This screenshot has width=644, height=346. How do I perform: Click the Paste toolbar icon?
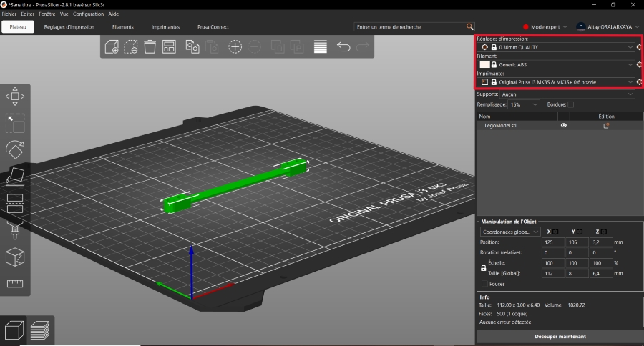point(212,46)
